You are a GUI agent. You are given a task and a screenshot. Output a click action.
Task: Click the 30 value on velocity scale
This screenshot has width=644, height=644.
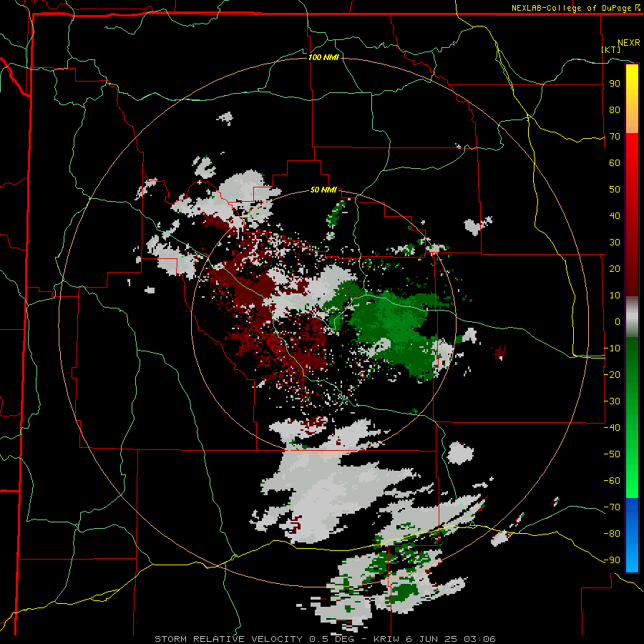615,243
